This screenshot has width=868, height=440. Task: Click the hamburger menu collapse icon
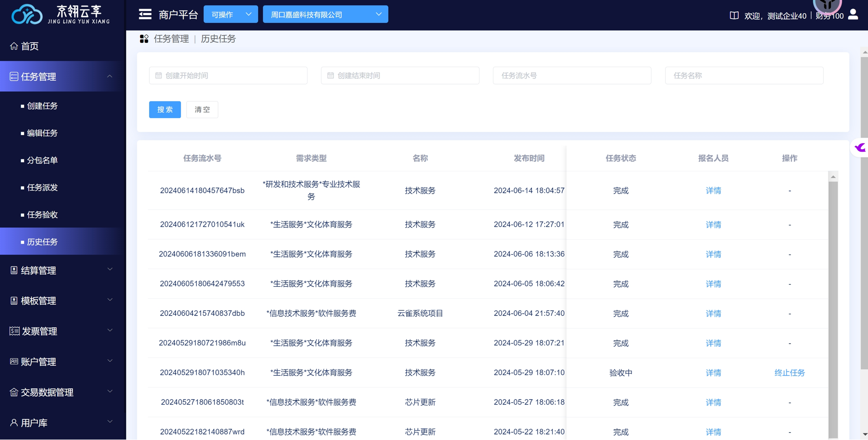click(145, 15)
